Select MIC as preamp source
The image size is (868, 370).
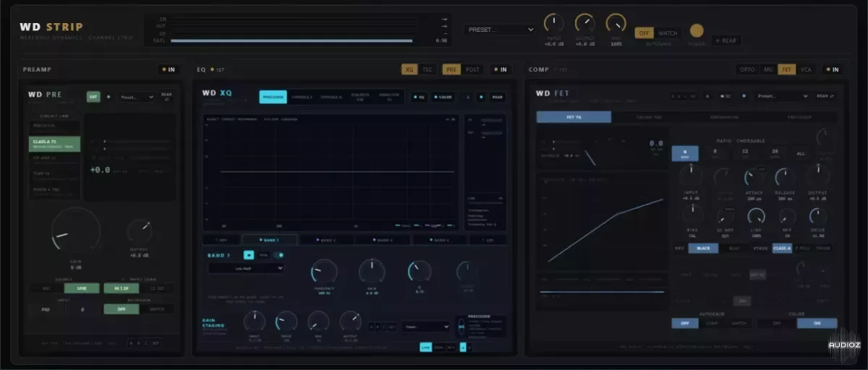pyautogui.click(x=47, y=288)
